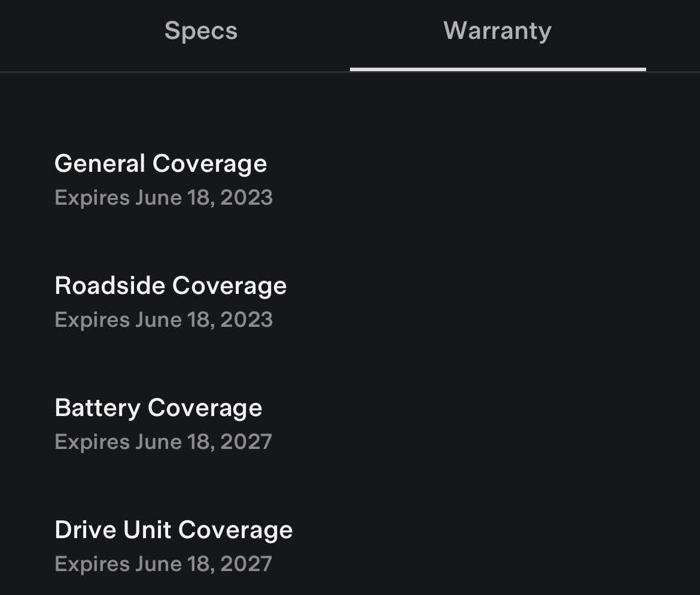Viewport: 700px width, 595px height.
Task: Click Drive Unit Coverage expiry date line
Action: (163, 564)
